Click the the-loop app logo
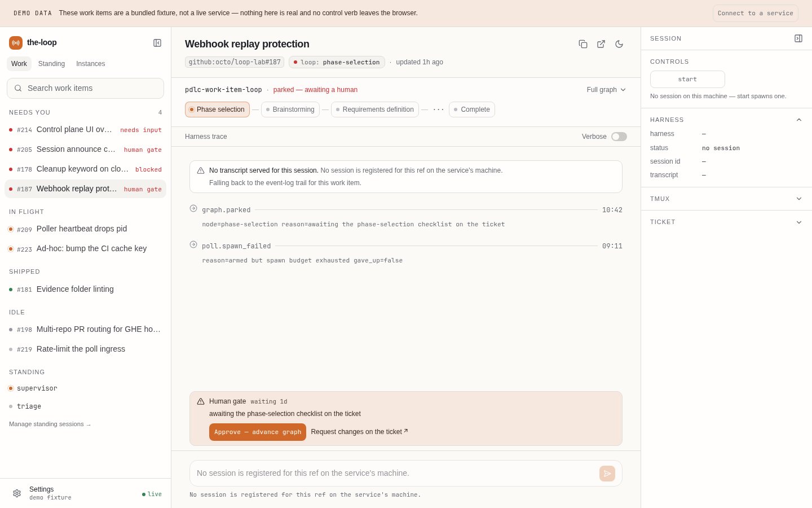The width and height of the screenshot is (812, 508). tap(16, 43)
